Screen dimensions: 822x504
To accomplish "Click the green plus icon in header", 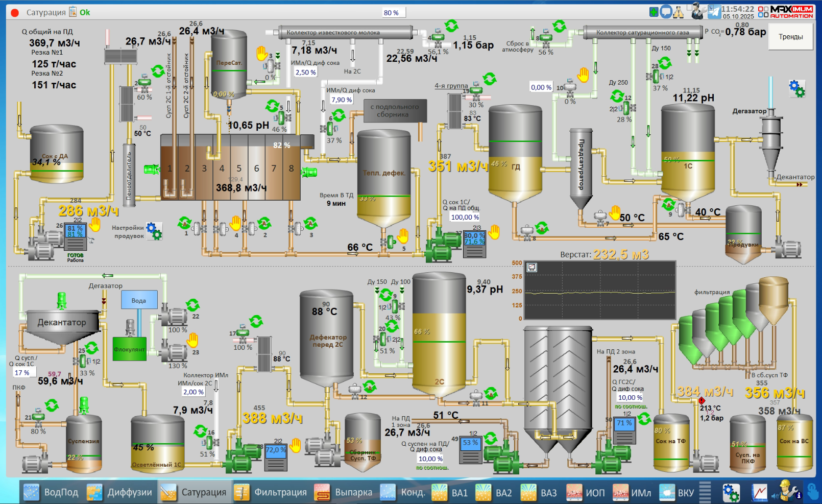I will 654,12.
